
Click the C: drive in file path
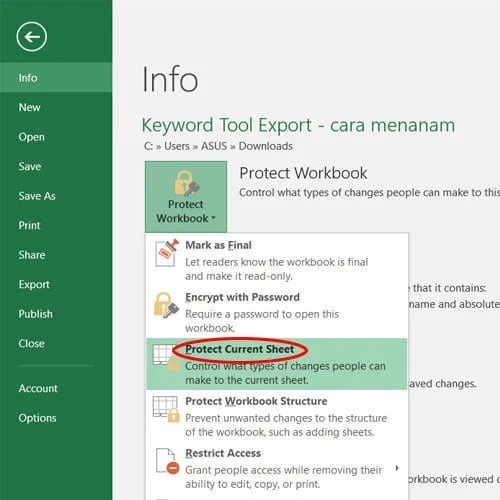(x=148, y=146)
